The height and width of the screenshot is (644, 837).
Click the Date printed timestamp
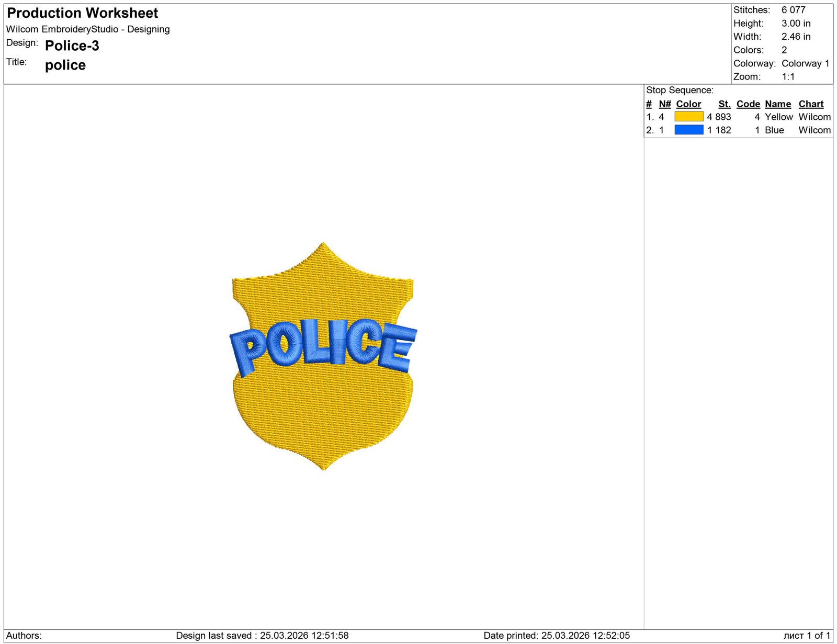(556, 636)
